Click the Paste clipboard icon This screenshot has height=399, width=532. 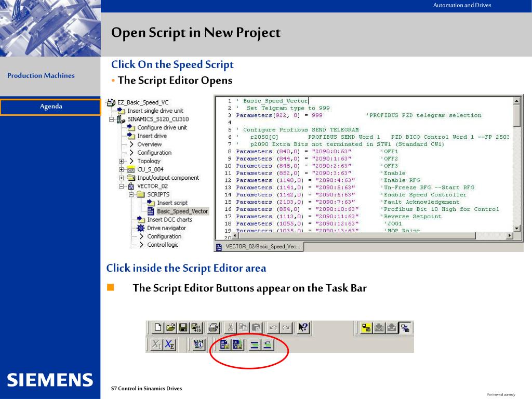pos(256,327)
